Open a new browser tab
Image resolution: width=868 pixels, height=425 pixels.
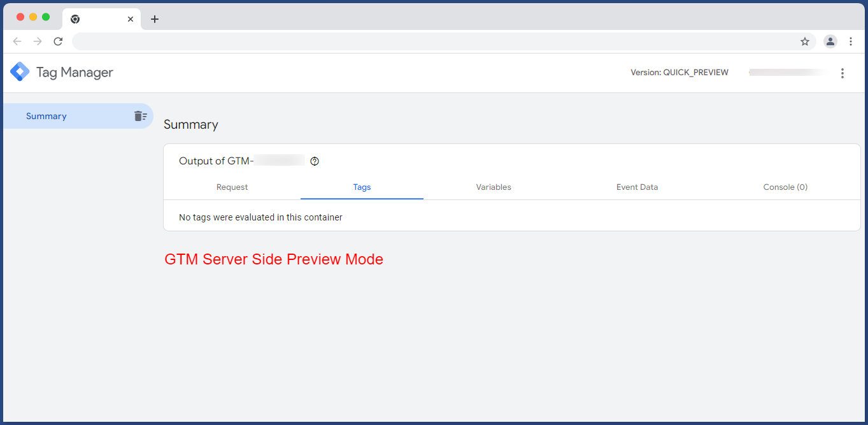coord(155,19)
